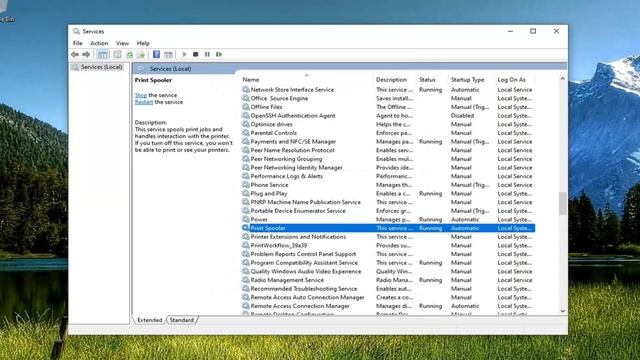
Task: Open the File menu
Action: (78, 43)
